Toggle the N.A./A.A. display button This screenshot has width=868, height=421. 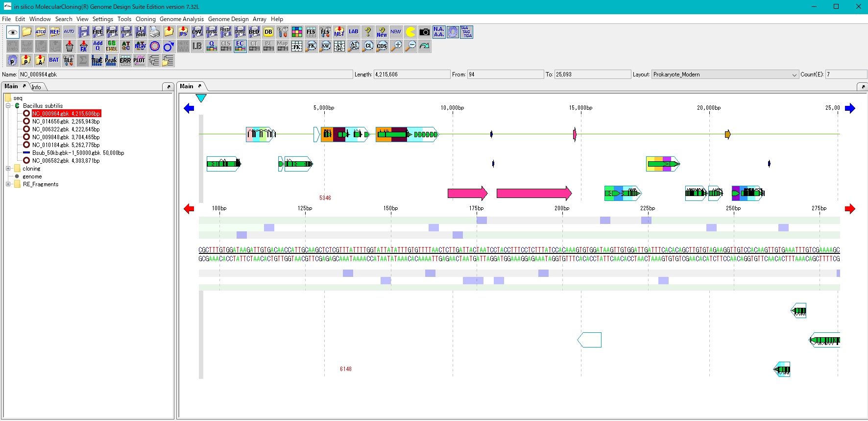pos(439,32)
